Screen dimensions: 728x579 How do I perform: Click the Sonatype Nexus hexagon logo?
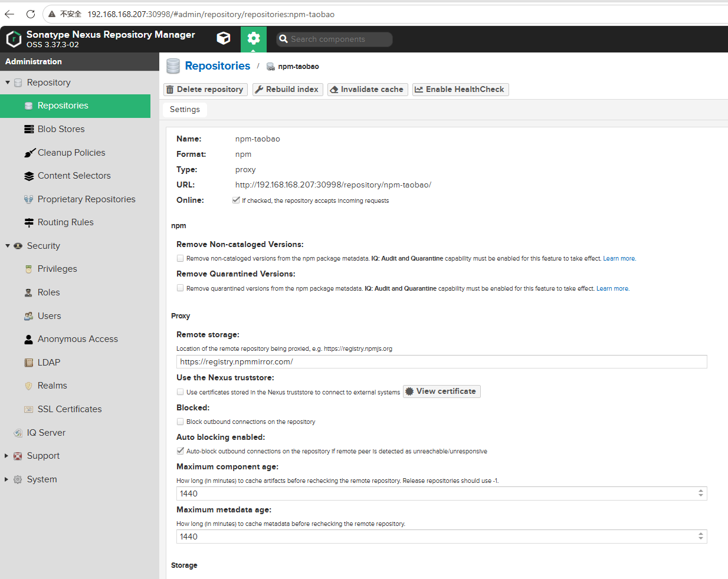(14, 39)
